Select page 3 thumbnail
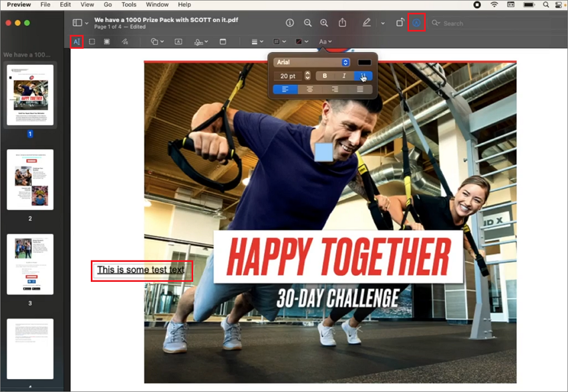The image size is (568, 392). coord(30,264)
